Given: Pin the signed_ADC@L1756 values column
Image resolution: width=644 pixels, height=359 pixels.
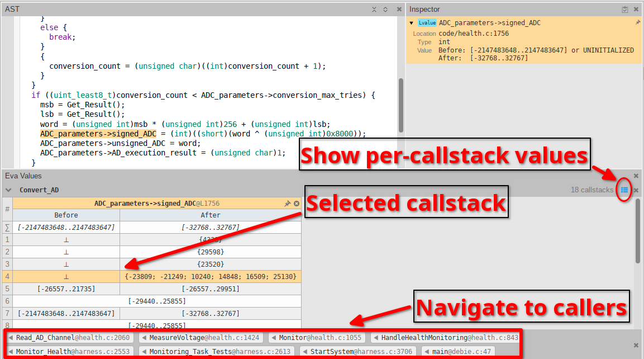Looking at the screenshot, I should (x=288, y=204).
